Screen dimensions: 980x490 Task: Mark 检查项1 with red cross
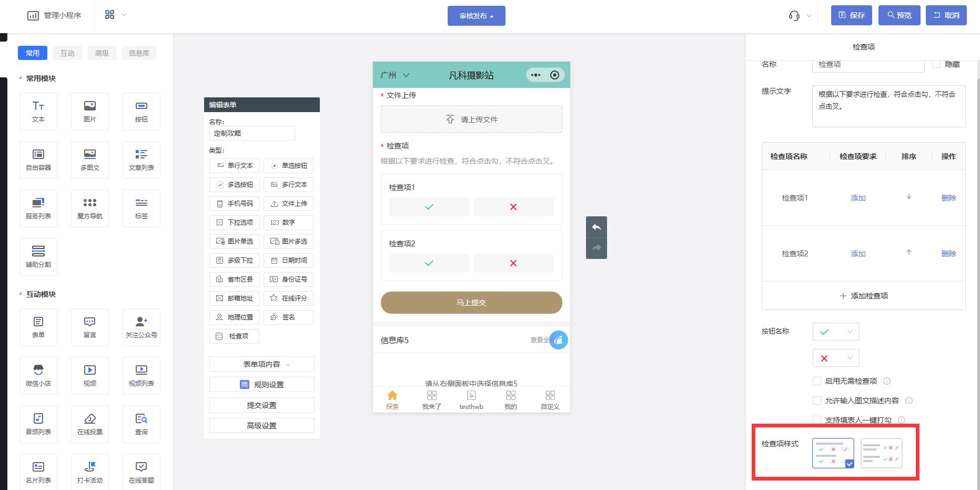[513, 207]
